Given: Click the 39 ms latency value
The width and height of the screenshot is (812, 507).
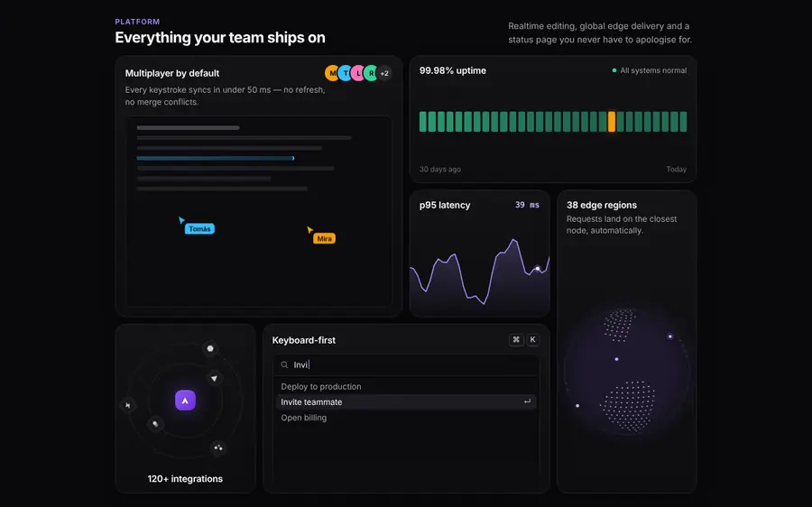Looking at the screenshot, I should click(527, 205).
